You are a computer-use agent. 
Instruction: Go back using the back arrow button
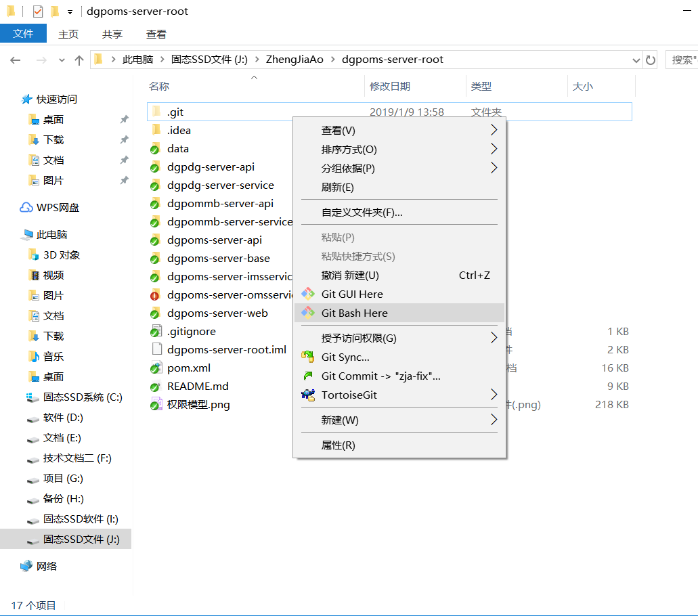point(15,60)
